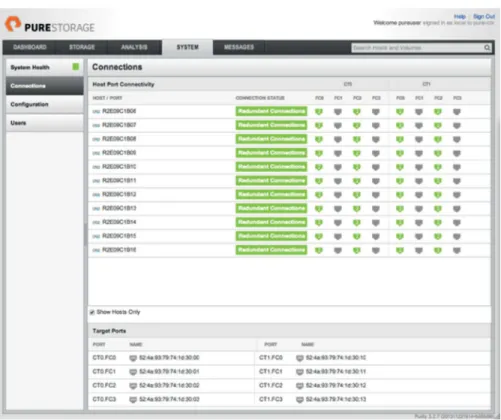
Task: Click the port icon in CT1.FC3 target row
Action: click(x=300, y=400)
